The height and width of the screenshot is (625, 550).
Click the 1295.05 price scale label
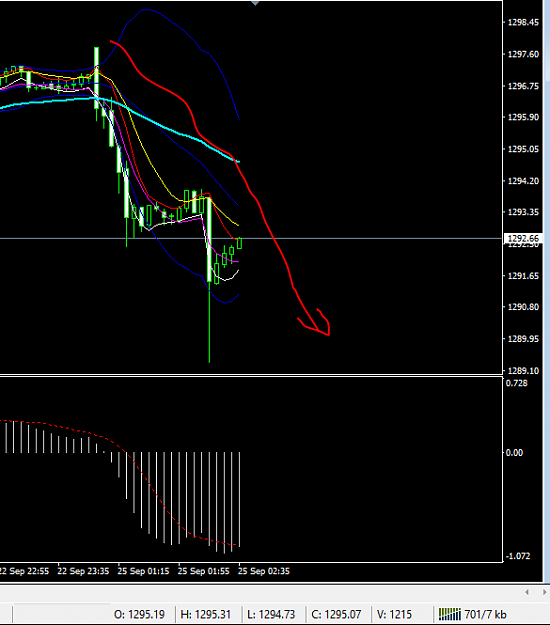523,149
